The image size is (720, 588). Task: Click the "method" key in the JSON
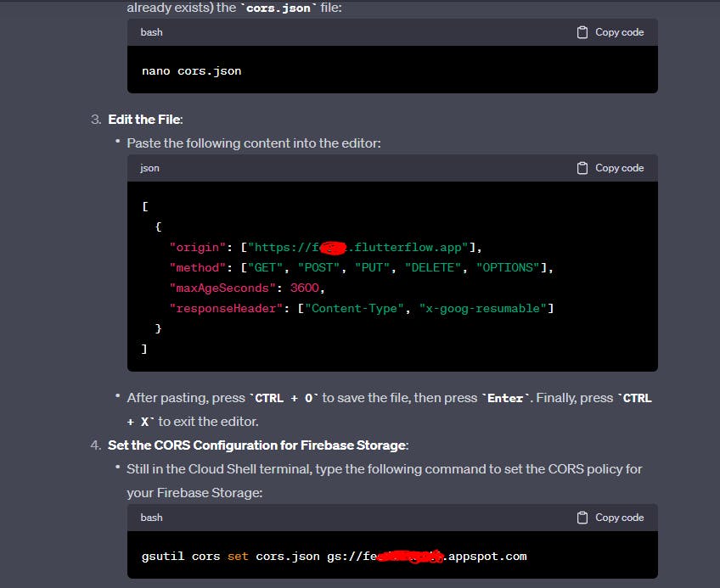click(198, 267)
